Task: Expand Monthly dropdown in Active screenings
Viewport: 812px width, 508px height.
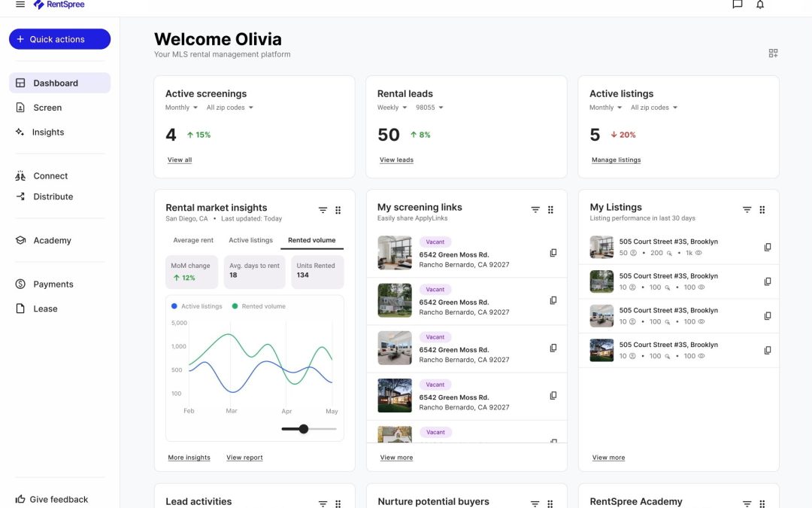Action: [181, 108]
